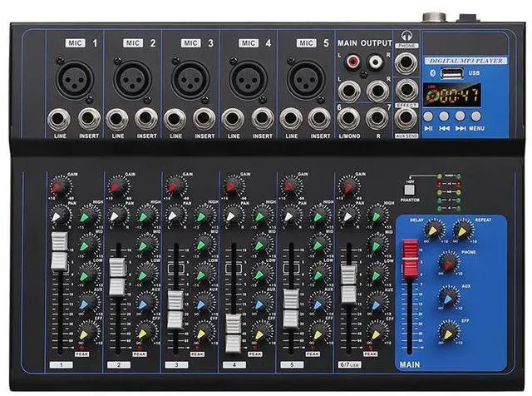
Task: Click the red PHONE level knob
Action: point(449,263)
